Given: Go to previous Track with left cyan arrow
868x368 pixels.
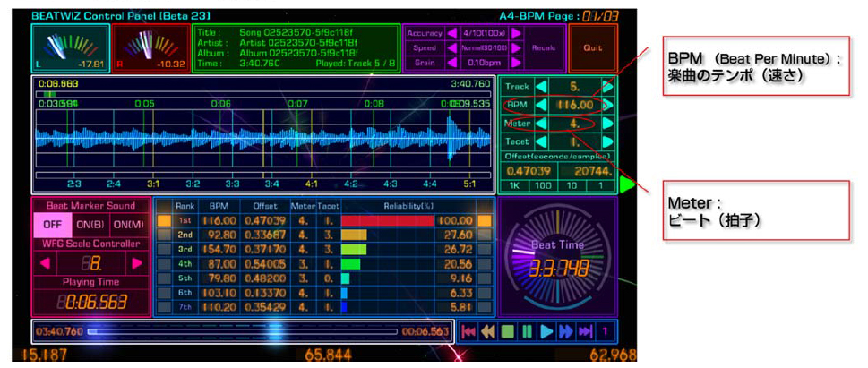Looking at the screenshot, I should [x=541, y=86].
